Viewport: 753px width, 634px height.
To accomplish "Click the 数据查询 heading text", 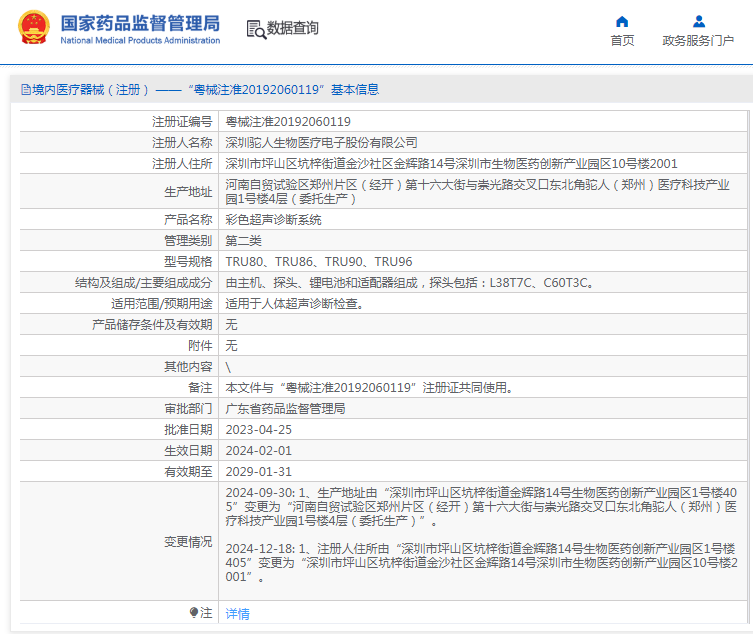I will point(292,28).
